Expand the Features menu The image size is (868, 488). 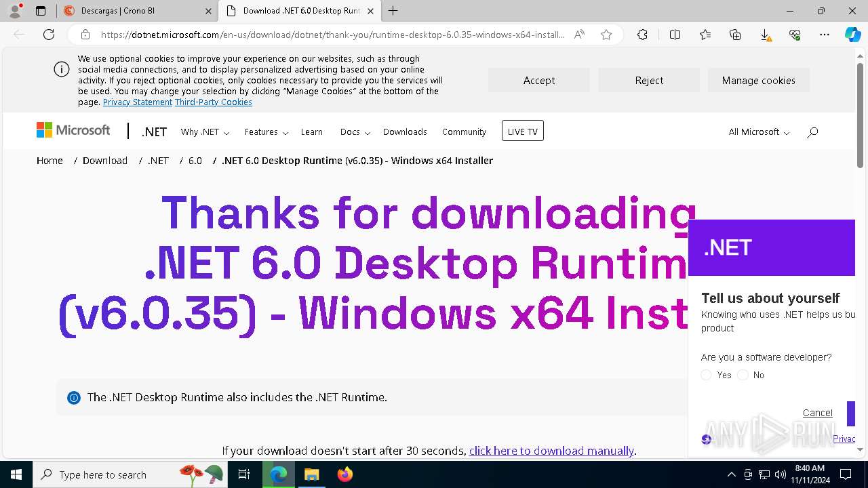[267, 132]
